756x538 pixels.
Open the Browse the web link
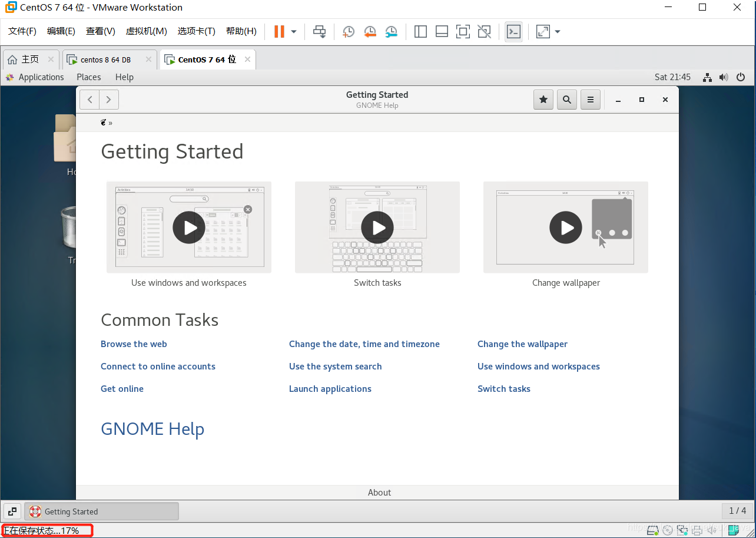[134, 344]
